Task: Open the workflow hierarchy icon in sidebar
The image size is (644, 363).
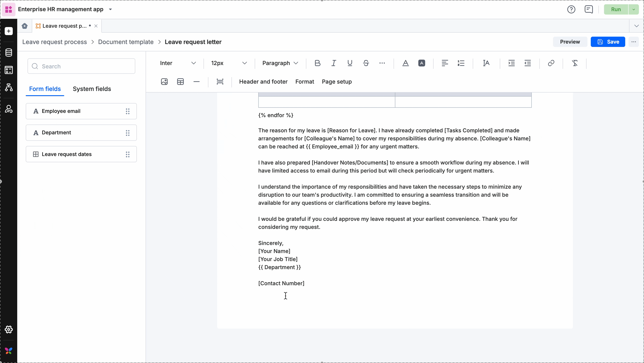Action: tap(9, 87)
